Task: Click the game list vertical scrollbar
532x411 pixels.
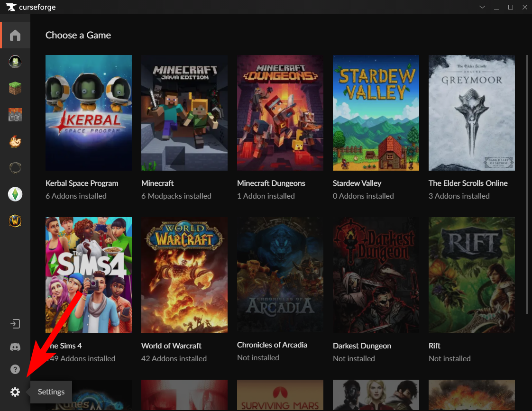Action: [x=527, y=185]
